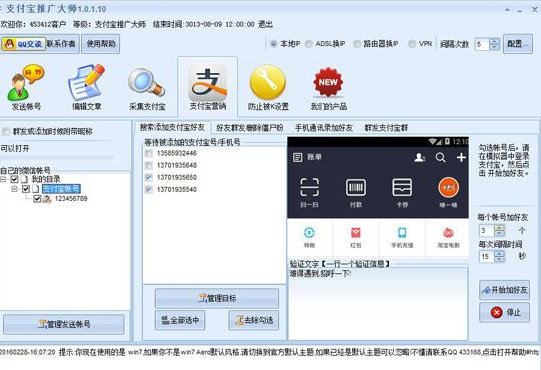Image resolution: width=541 pixels, height=370 pixels.
Task: Click the plus icon in emulator
Action: pos(461,157)
